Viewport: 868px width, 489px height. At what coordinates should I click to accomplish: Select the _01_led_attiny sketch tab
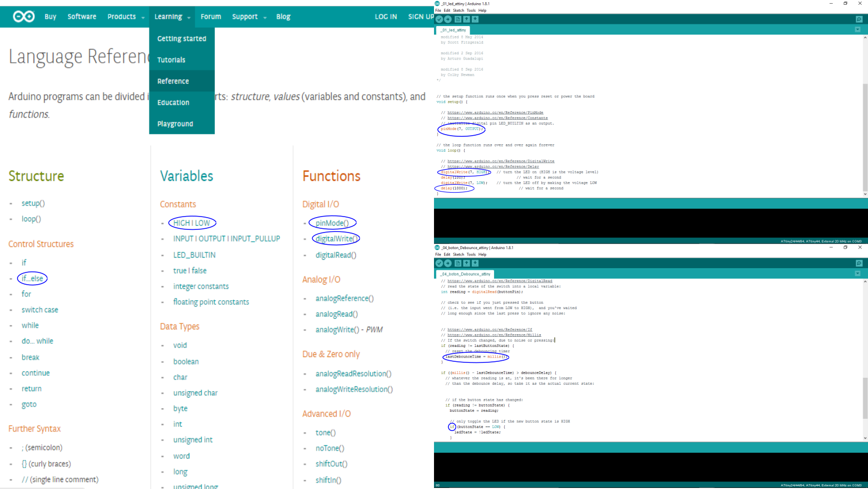[x=454, y=30]
